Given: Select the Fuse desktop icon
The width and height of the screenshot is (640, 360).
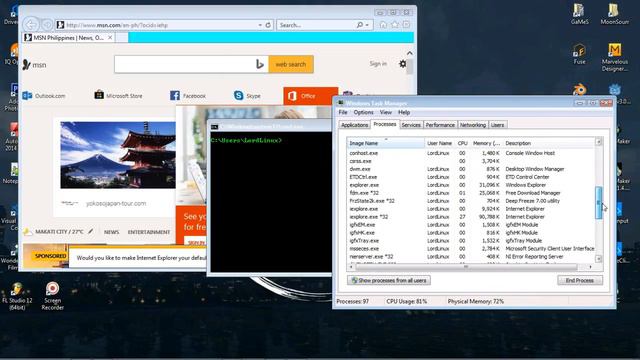Looking at the screenshot, I should 579,54.
